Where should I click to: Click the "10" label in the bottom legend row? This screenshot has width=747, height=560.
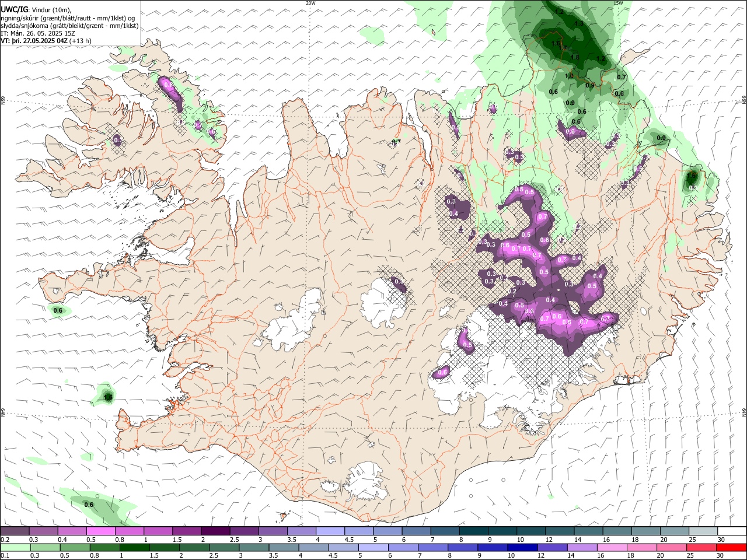511,556
